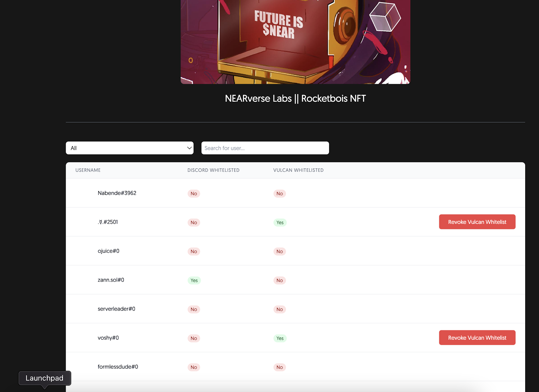Focus the Search for user field
The height and width of the screenshot is (392, 539).
(265, 148)
